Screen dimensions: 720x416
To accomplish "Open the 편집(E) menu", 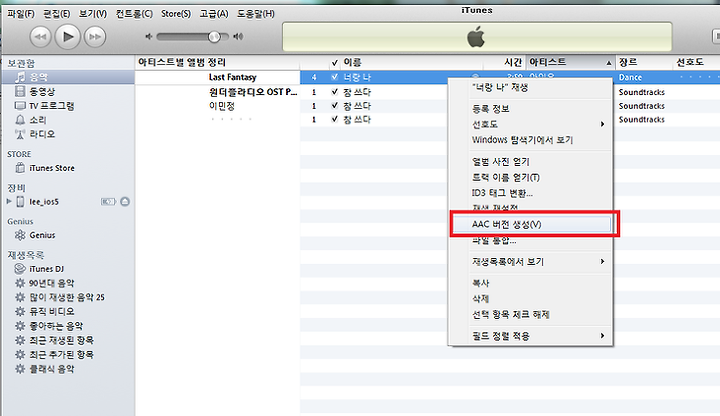I will point(57,14).
